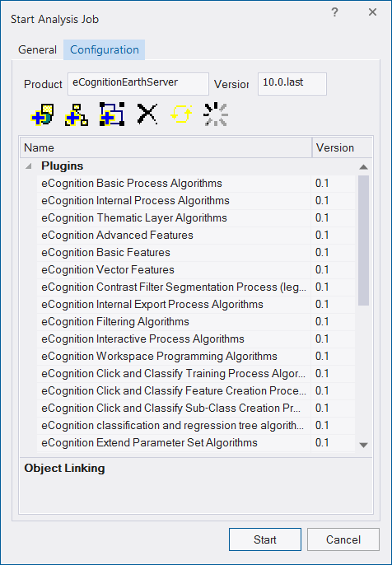
Task: Select the Configuration tab
Action: coord(105,49)
